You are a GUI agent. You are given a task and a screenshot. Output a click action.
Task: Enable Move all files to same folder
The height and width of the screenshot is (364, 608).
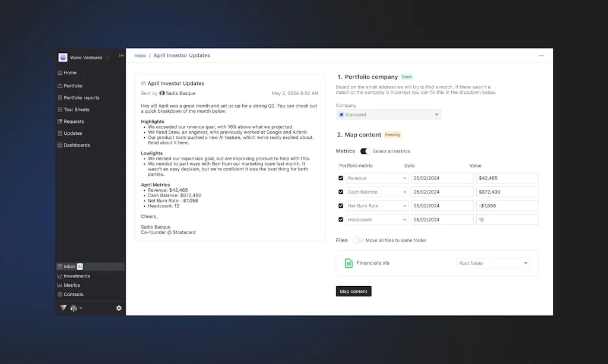357,240
